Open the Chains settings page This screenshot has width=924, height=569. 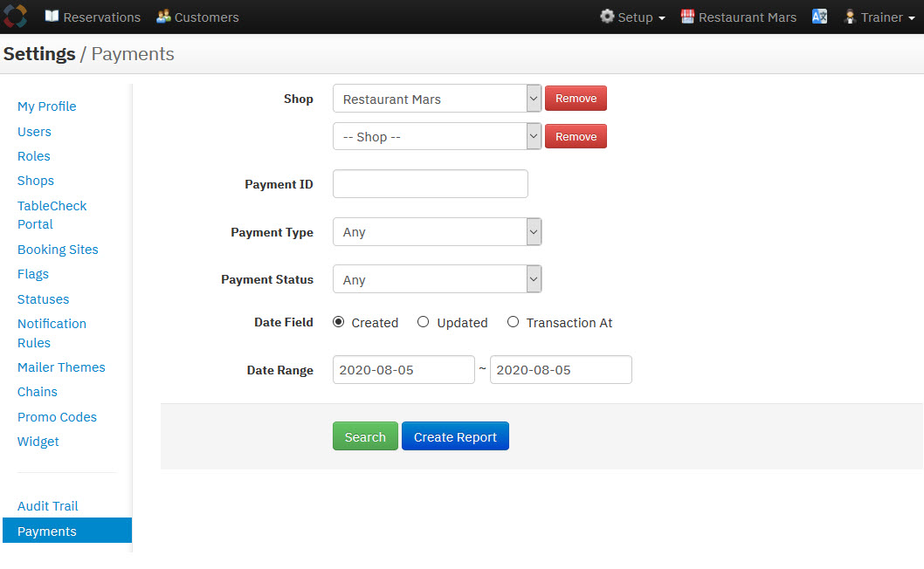click(x=38, y=393)
